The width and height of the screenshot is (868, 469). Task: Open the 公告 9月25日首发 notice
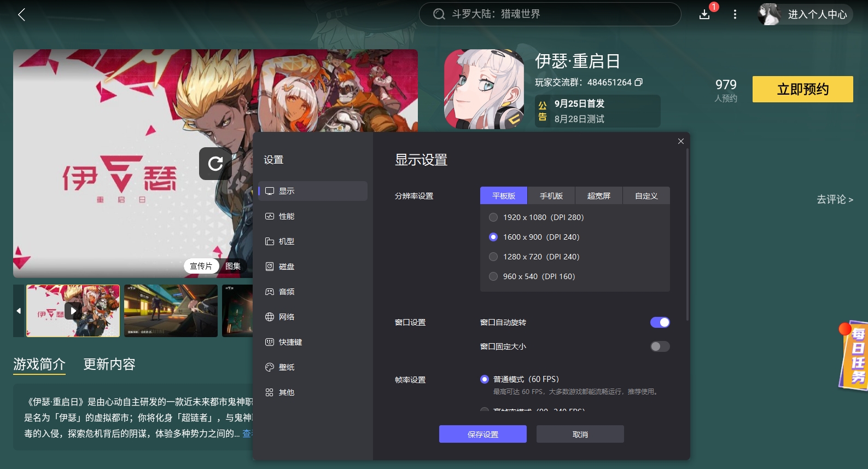[x=598, y=111]
